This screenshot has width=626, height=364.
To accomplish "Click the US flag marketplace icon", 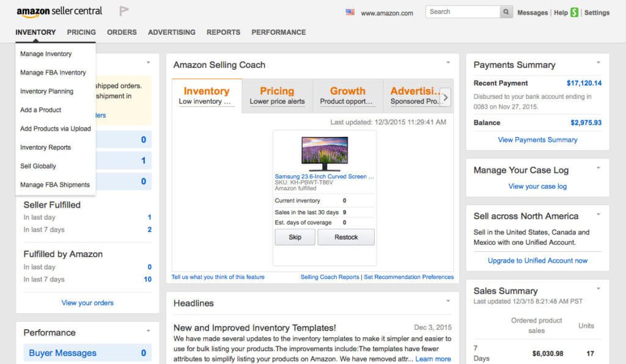I will tap(350, 12).
